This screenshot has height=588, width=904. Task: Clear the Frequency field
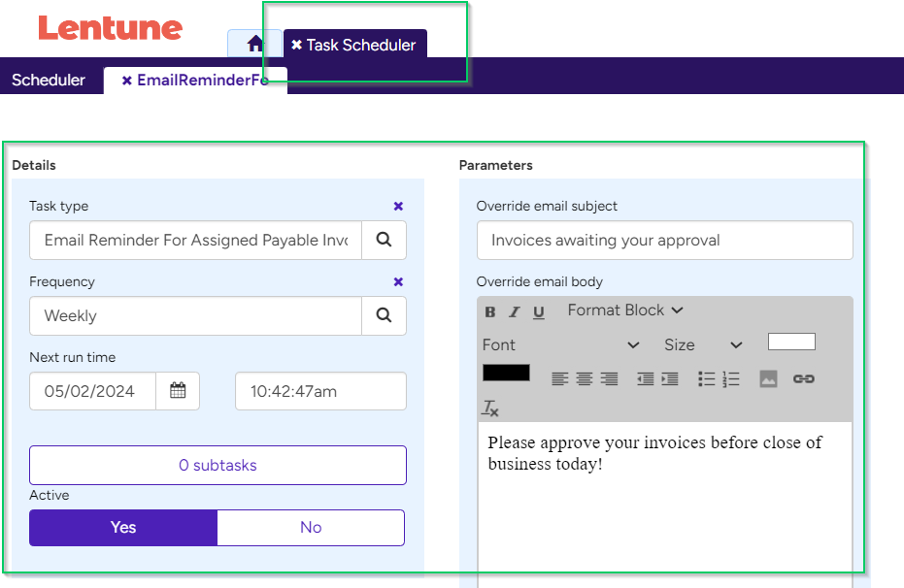[398, 281]
